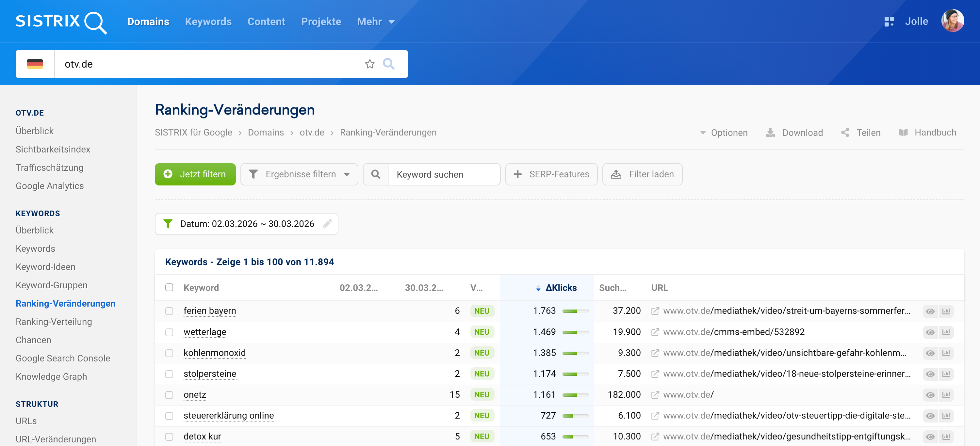The image size is (980, 446).
Task: Click the Teilen share icon
Action: point(845,132)
